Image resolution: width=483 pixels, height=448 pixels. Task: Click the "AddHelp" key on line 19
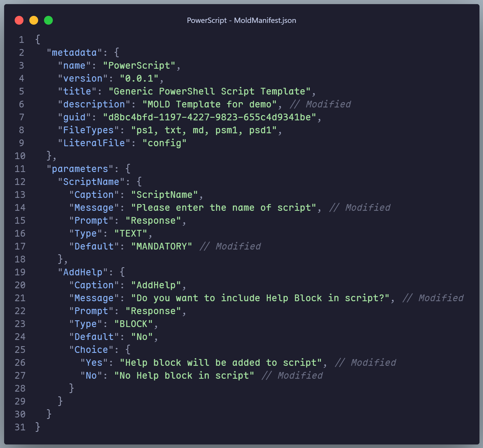click(x=83, y=272)
